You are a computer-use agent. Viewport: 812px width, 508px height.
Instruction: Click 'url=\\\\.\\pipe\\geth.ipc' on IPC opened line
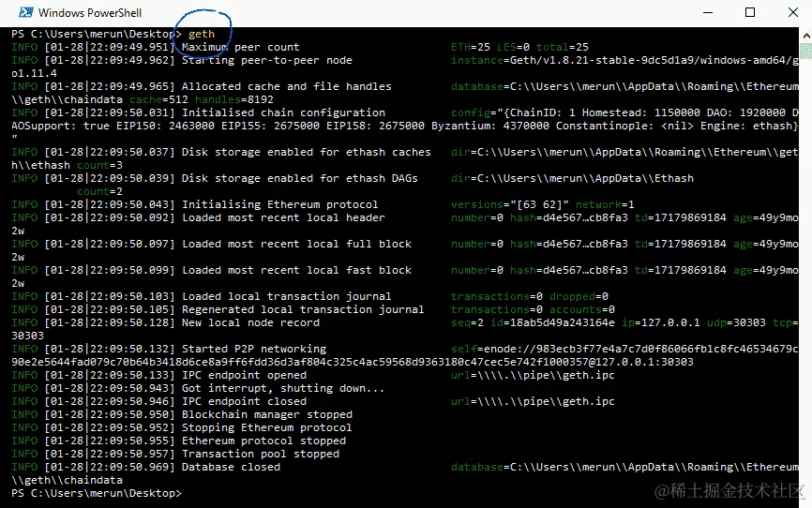tap(533, 376)
